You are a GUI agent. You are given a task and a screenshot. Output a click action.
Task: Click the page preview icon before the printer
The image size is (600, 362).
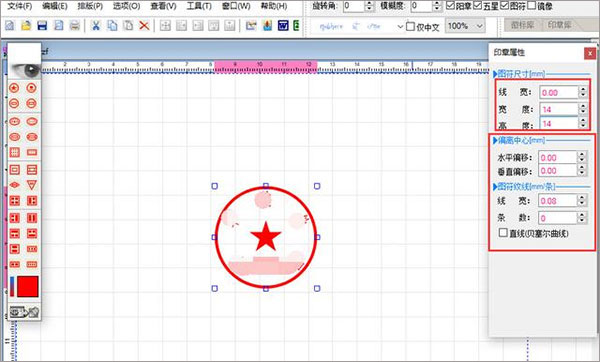point(59,26)
